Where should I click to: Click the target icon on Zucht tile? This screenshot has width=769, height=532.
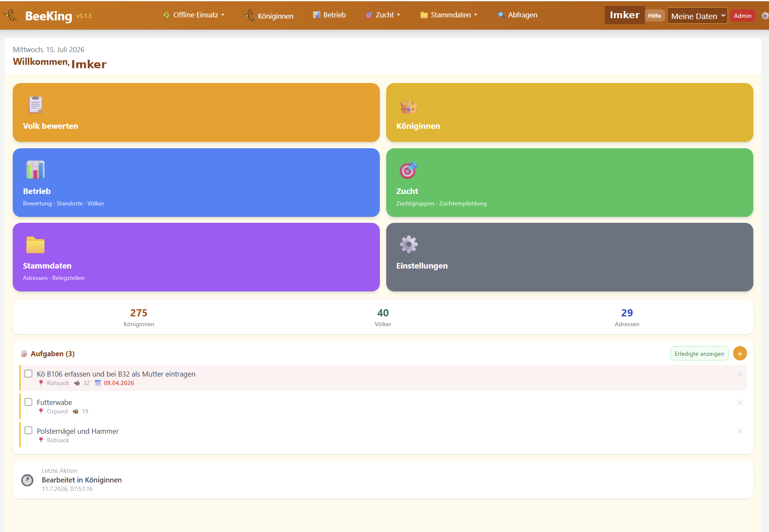(409, 170)
